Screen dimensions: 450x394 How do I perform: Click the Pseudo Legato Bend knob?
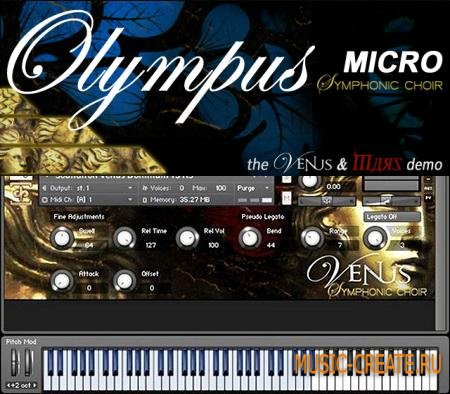pyautogui.click(x=250, y=238)
